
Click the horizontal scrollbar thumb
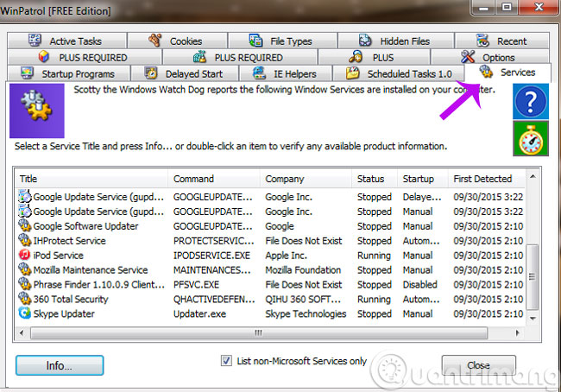(x=259, y=332)
